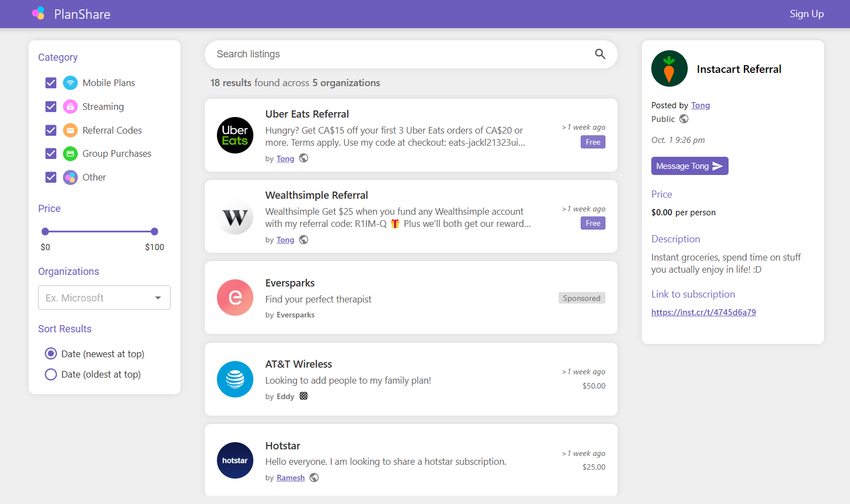Click the search magnifier icon
The width and height of the screenshot is (850, 504).
point(600,54)
